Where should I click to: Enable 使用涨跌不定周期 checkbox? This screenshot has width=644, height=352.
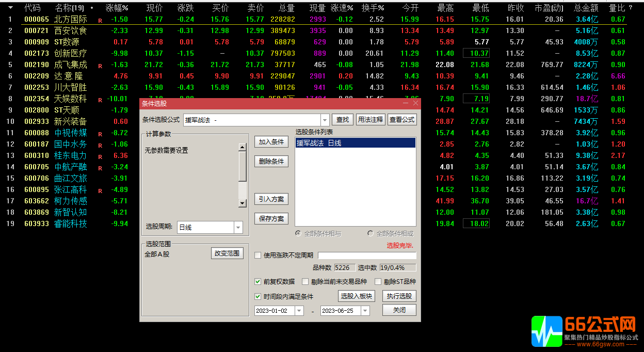[258, 255]
